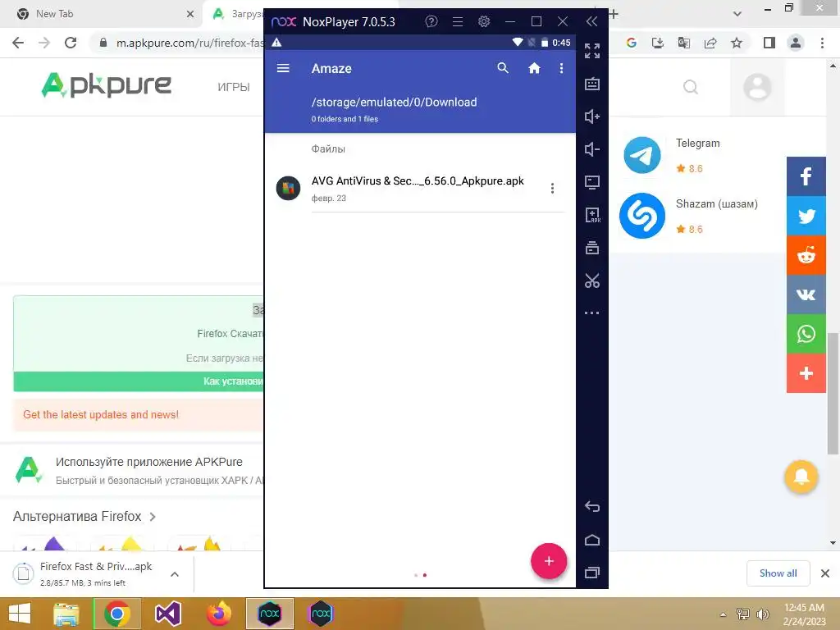This screenshot has width=840, height=630.
Task: Open the ИГРЫ menu item
Action: [234, 87]
